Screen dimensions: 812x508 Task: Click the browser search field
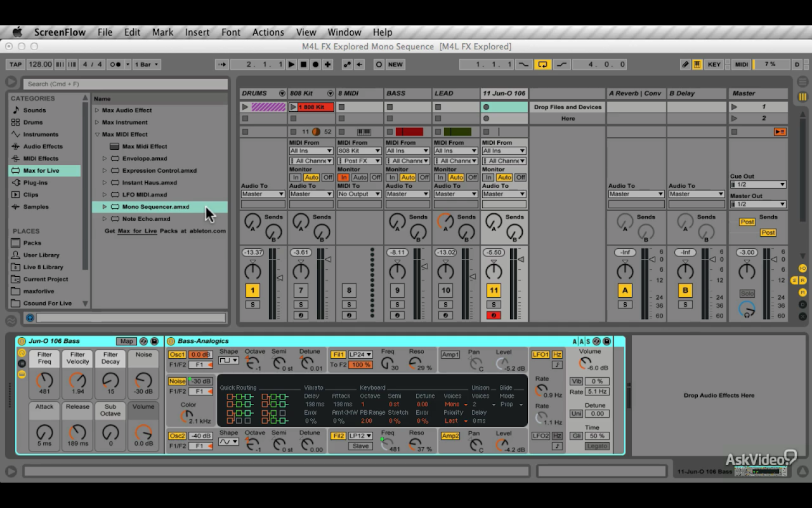click(125, 84)
